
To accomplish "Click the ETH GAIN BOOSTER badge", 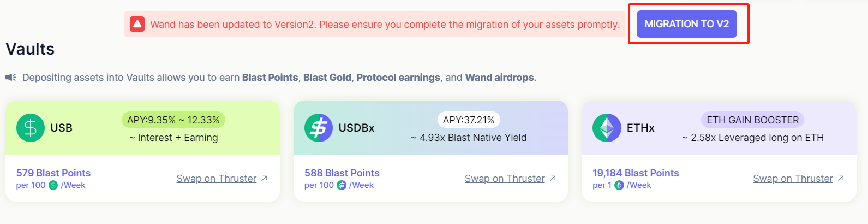I will 752,120.
